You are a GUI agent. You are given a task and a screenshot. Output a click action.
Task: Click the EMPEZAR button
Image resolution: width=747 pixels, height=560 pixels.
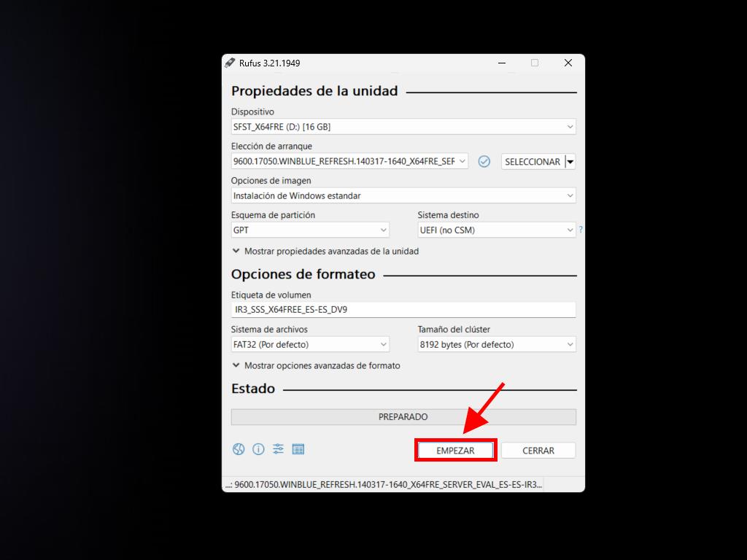pyautogui.click(x=455, y=451)
